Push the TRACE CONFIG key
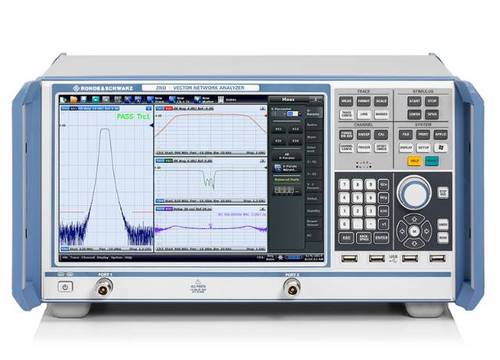This screenshot has width=500, height=360. click(346, 115)
